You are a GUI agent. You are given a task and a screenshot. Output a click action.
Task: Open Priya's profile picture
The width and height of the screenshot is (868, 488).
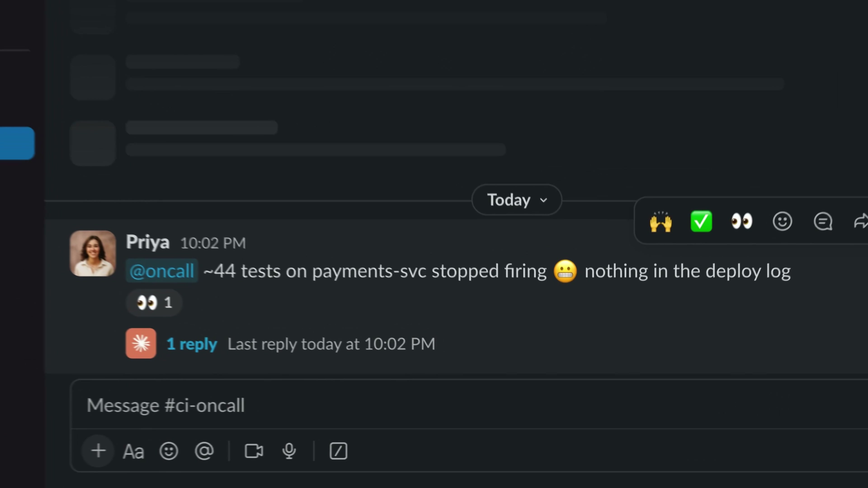pyautogui.click(x=93, y=253)
